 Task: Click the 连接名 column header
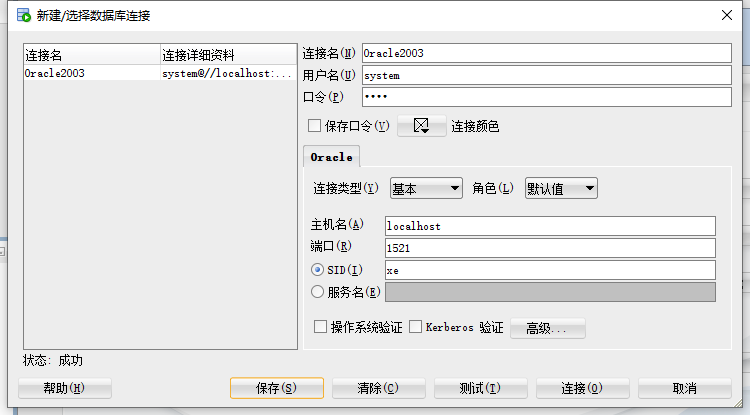pos(92,55)
